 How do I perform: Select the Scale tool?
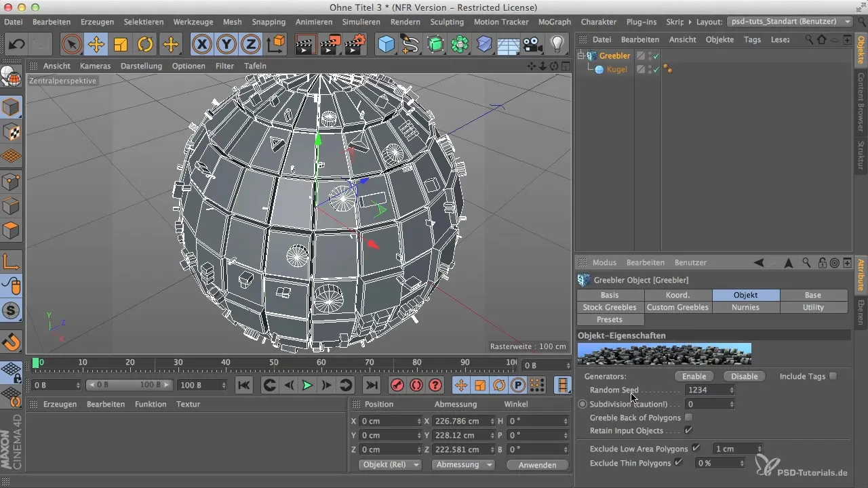(x=121, y=45)
